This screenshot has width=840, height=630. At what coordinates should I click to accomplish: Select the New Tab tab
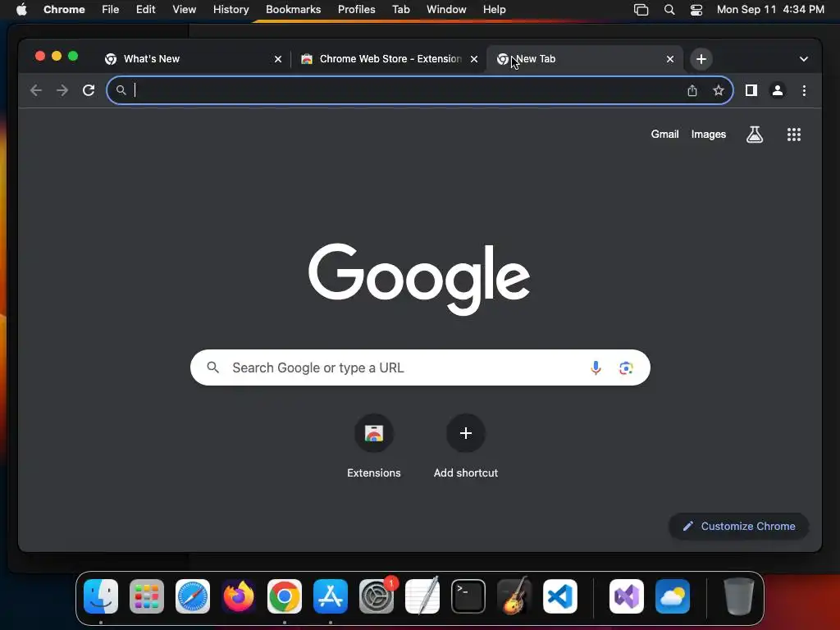point(586,59)
